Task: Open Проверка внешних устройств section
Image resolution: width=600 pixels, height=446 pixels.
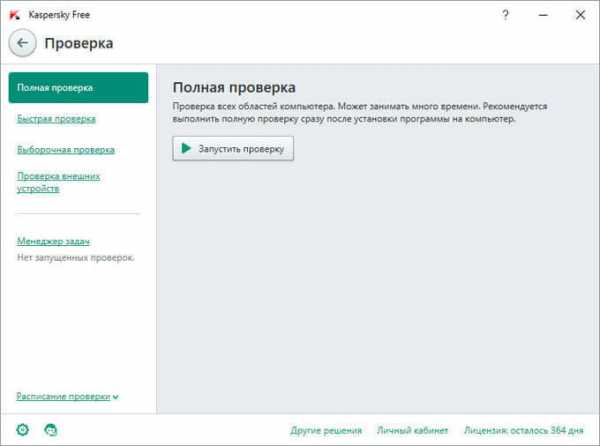Action: click(x=59, y=182)
